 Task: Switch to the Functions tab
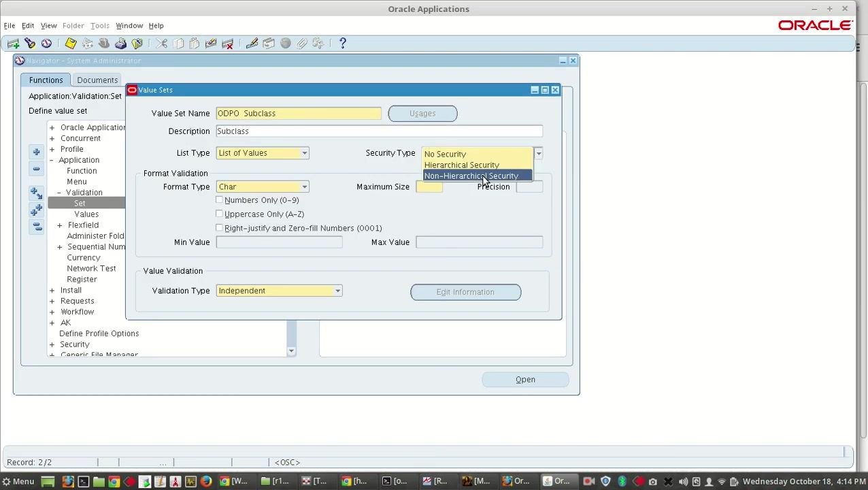click(x=46, y=80)
